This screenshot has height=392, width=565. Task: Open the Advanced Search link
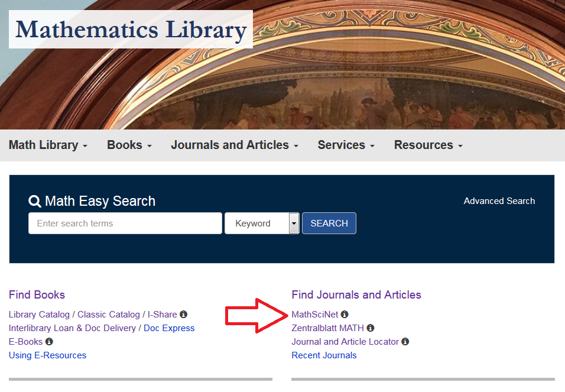coord(499,201)
